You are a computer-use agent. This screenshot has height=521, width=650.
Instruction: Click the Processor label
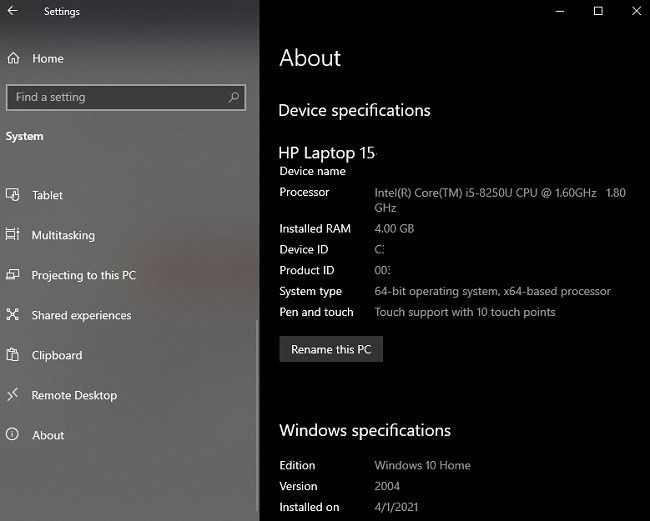coord(304,192)
